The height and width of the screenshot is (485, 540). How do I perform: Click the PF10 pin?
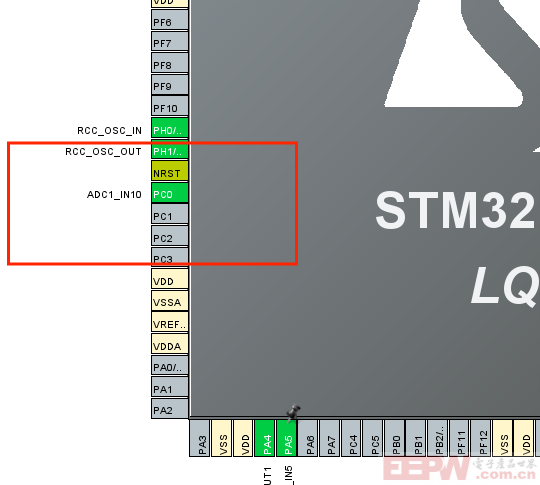(x=170, y=106)
